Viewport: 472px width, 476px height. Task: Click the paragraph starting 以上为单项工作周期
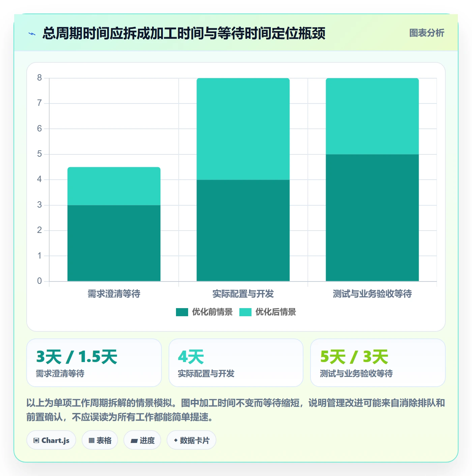(236, 410)
